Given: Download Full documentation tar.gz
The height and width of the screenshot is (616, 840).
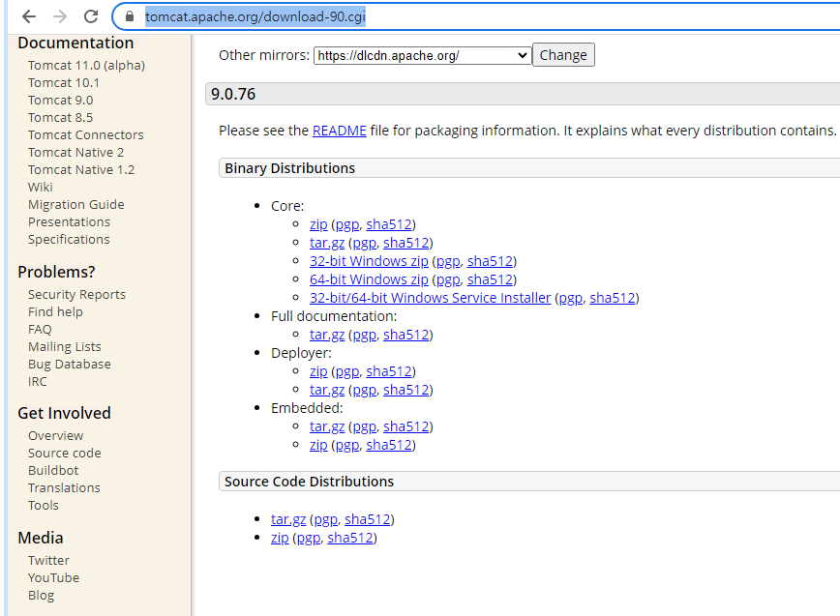Looking at the screenshot, I should coord(327,335).
